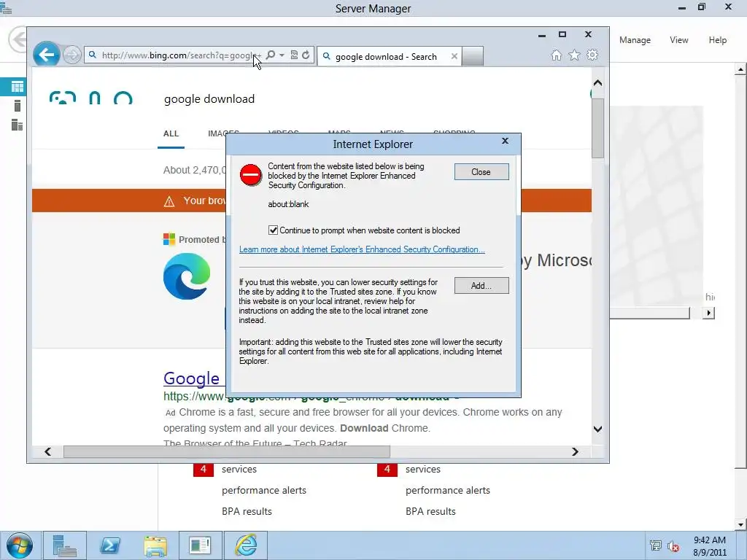Click the IE horizontal scrollbar thumb

pyautogui.click(x=227, y=451)
